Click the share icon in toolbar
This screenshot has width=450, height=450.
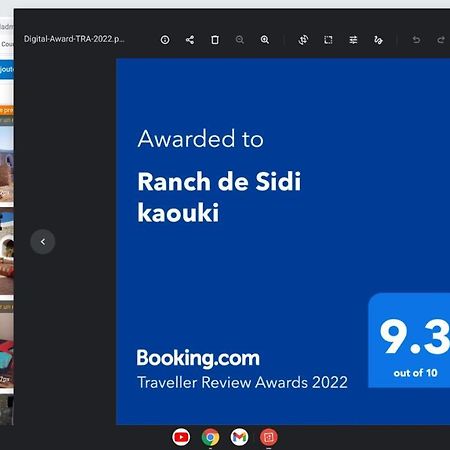coord(190,40)
